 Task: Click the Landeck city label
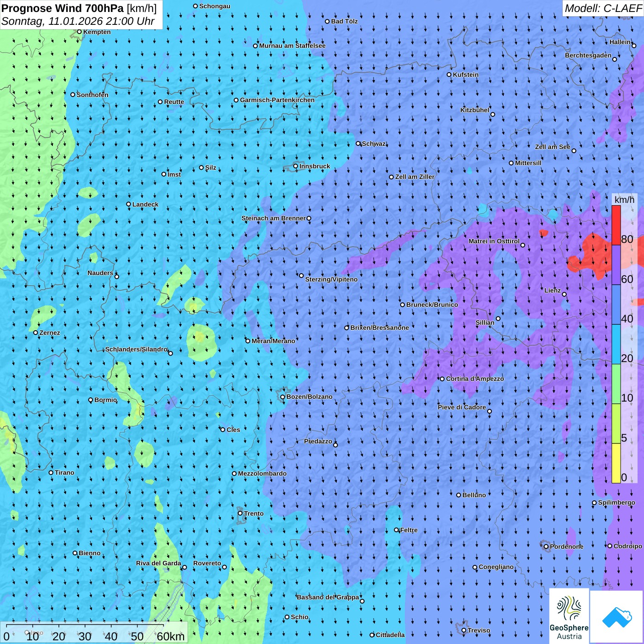[145, 204]
